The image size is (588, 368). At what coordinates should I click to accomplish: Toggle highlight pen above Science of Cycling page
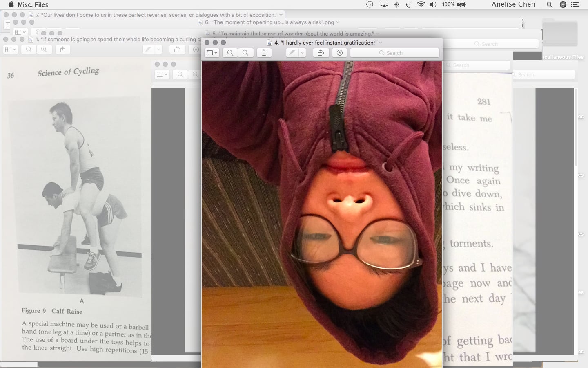pos(148,49)
